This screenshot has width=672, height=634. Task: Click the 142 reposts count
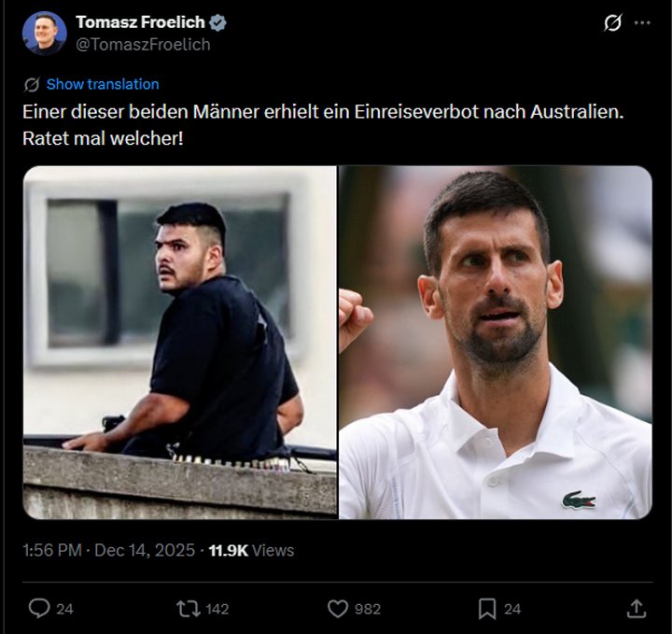click(217, 609)
